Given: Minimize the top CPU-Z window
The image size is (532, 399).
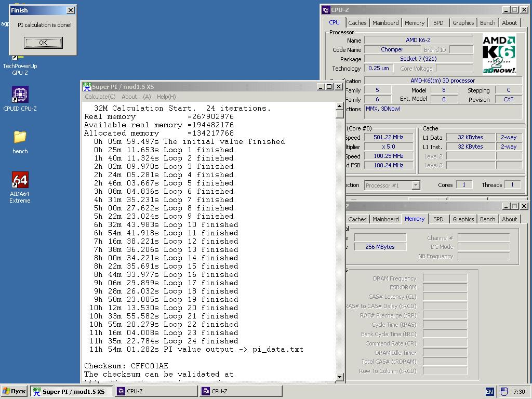Looking at the screenshot, I should (506, 10).
